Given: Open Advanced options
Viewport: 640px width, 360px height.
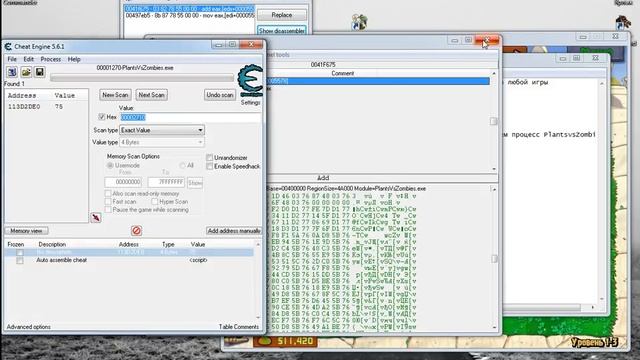Looking at the screenshot, I should [x=29, y=327].
